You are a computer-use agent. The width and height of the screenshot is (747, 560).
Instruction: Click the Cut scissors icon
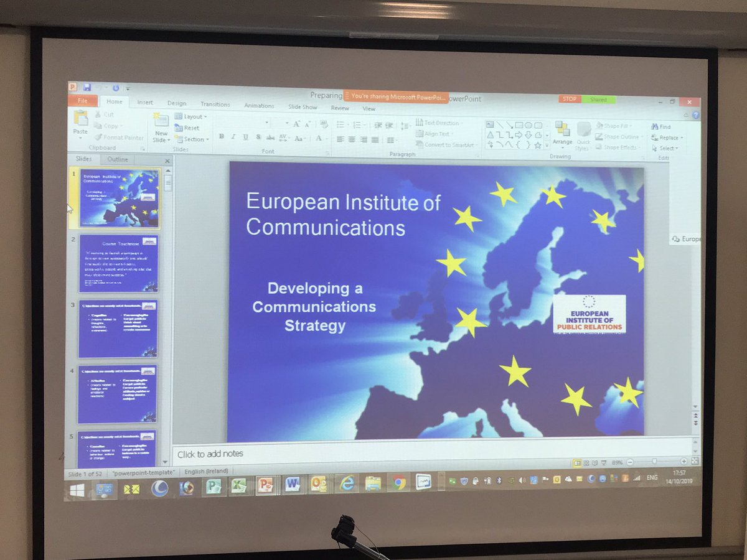point(99,114)
